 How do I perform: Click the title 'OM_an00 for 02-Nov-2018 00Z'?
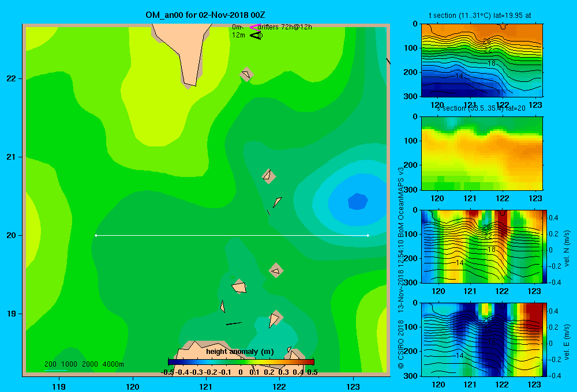[205, 15]
